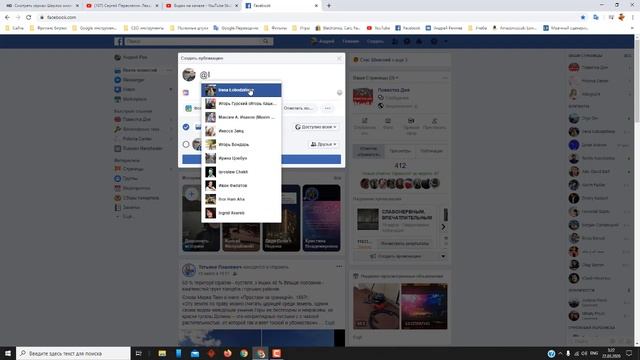Click the blue Share post button

point(261,159)
